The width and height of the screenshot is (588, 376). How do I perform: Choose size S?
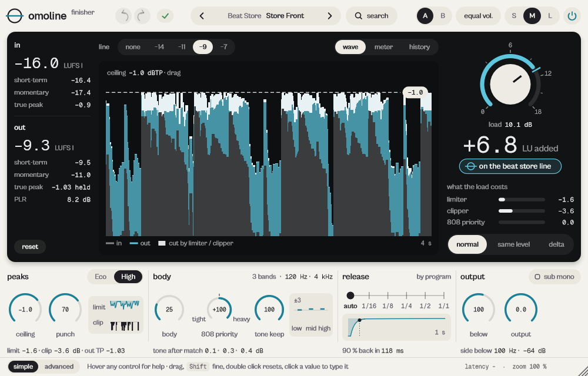click(x=514, y=16)
